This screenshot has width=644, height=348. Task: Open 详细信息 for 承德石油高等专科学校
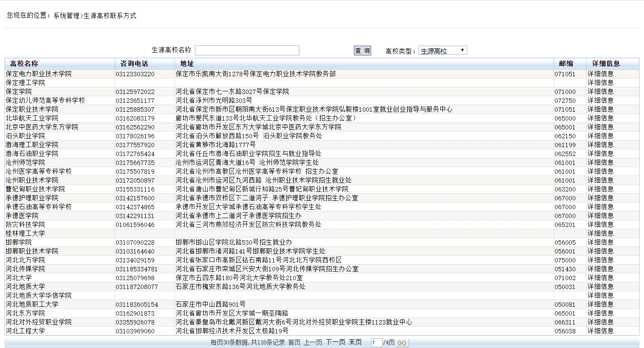pyautogui.click(x=601, y=207)
